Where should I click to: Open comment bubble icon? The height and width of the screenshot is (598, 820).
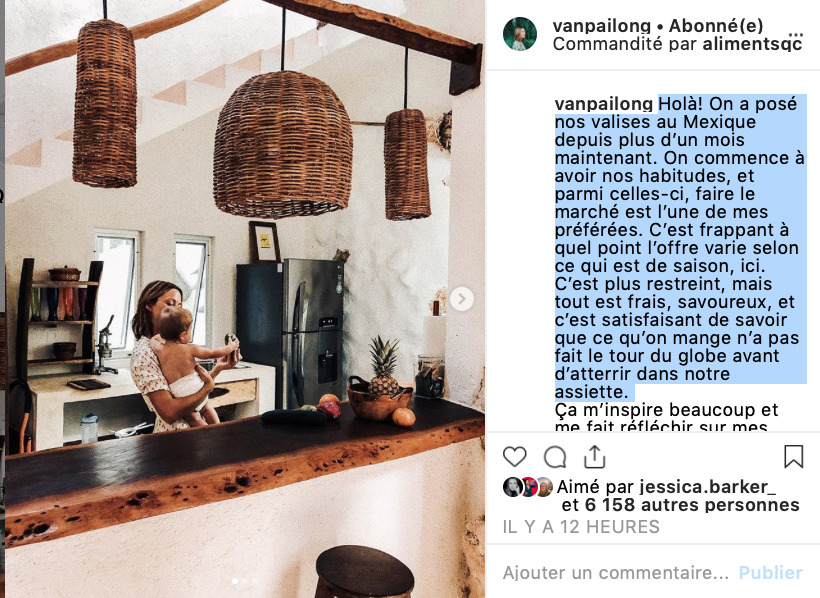555,457
